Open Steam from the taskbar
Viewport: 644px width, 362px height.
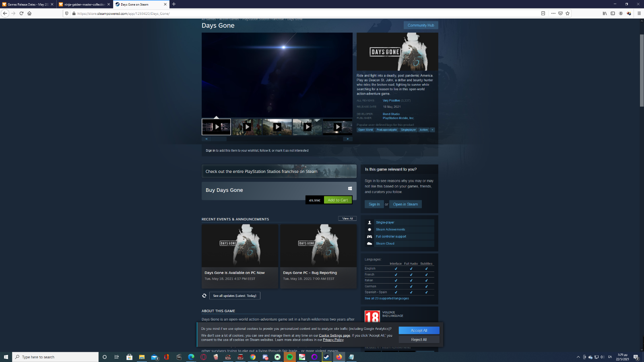coord(327,357)
